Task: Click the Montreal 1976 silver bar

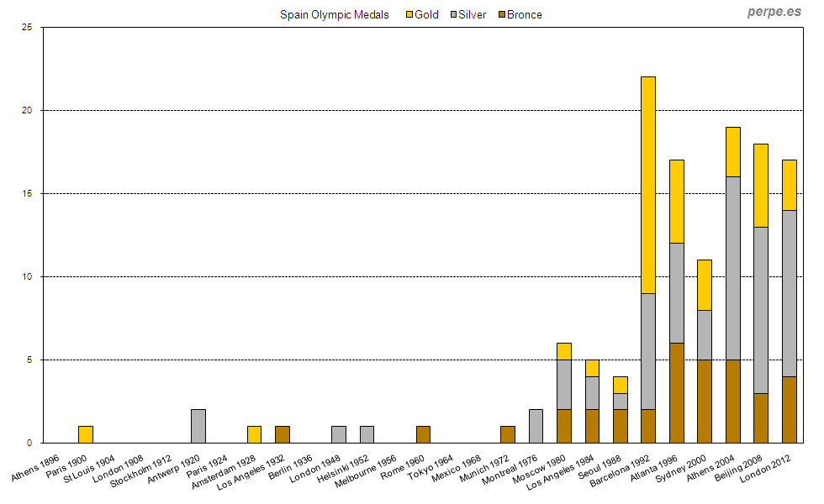Action: point(536,426)
